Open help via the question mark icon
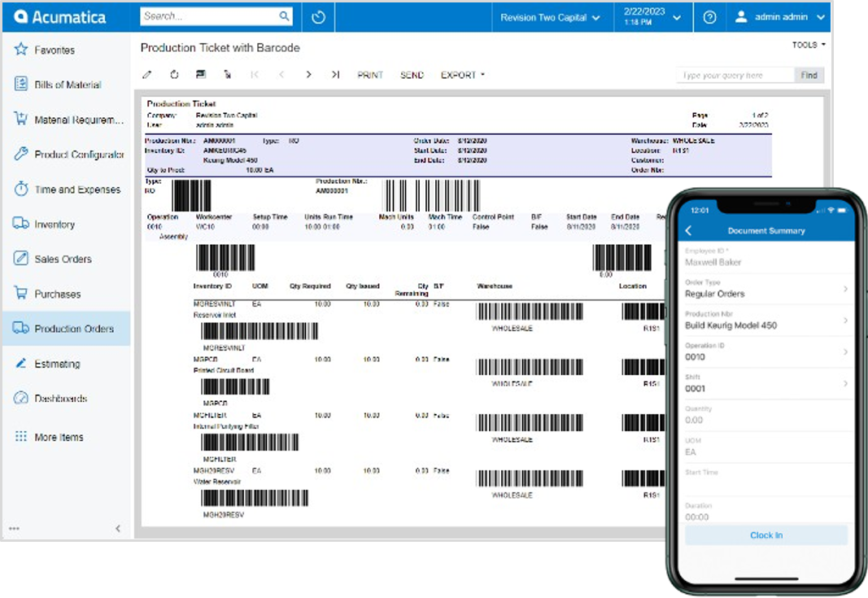868x598 pixels. click(x=709, y=17)
